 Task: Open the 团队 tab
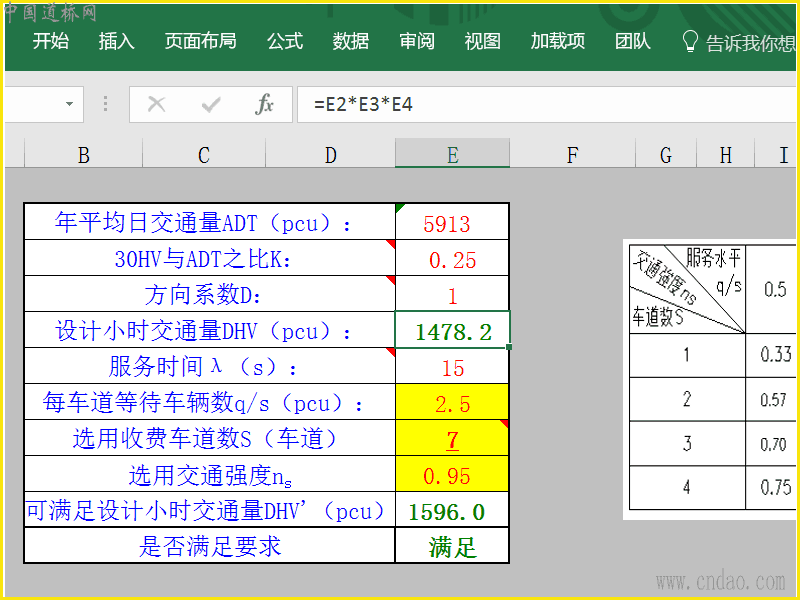pos(633,41)
